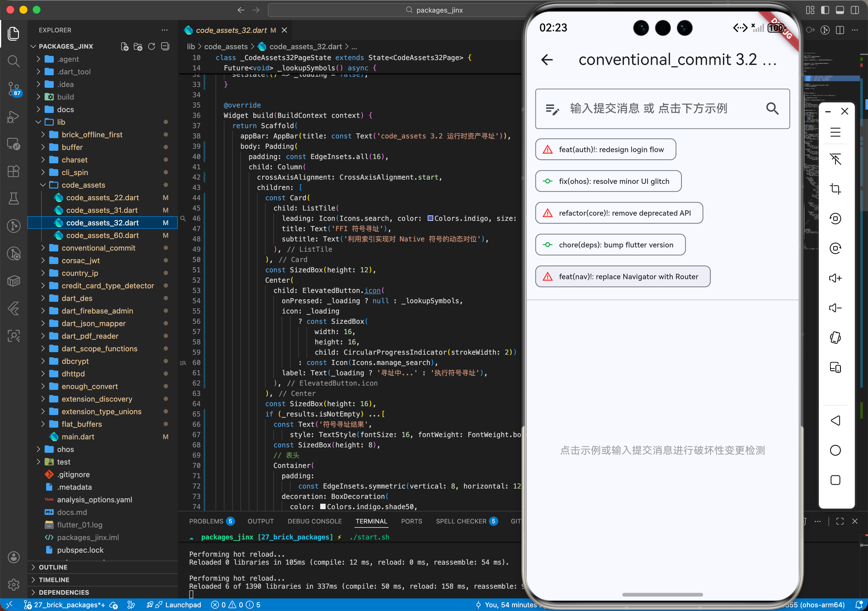Click the emulator volume up icon
This screenshot has width=868, height=611.
tap(835, 278)
